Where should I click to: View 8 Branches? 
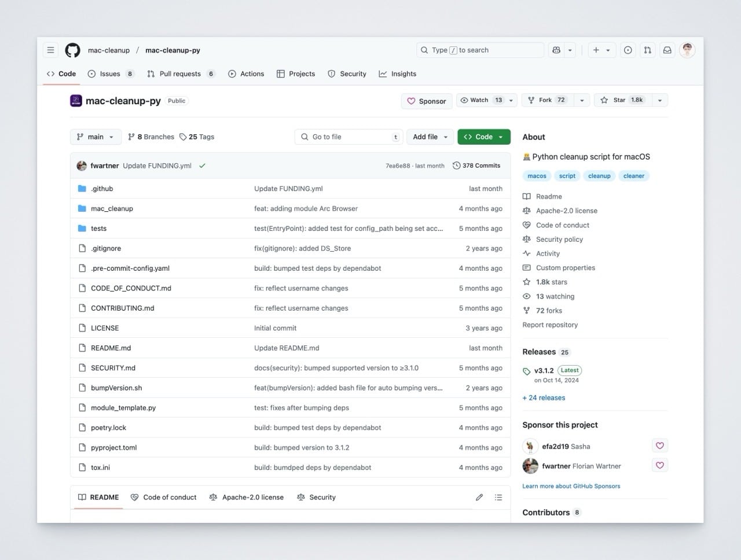tap(151, 137)
